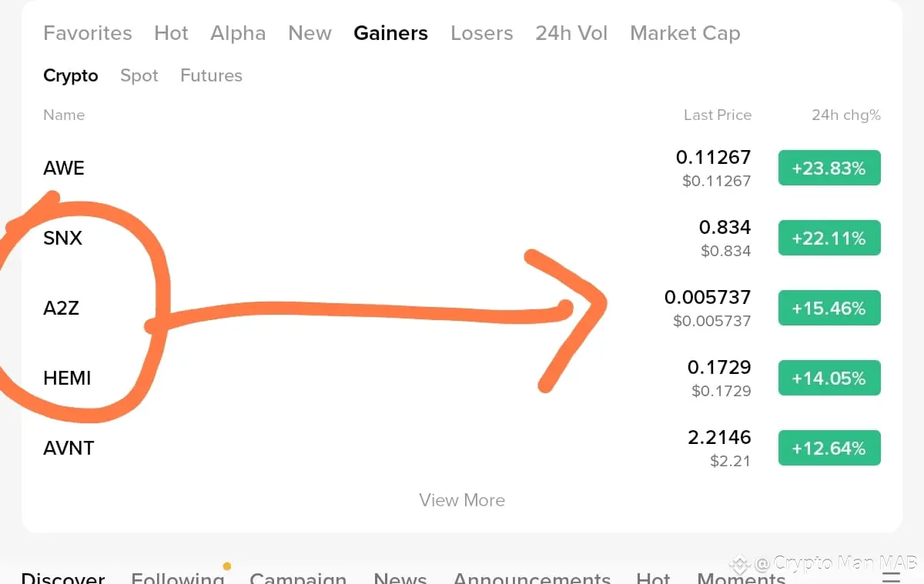Viewport: 924px width, 584px height.
Task: Click the AVNT +12.64% change badge
Action: coord(829,449)
